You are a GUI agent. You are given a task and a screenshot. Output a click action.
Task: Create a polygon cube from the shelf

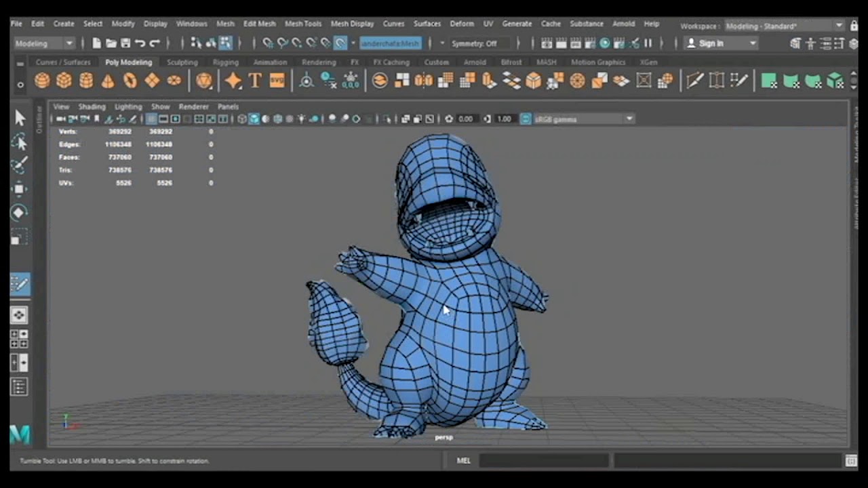click(x=64, y=81)
